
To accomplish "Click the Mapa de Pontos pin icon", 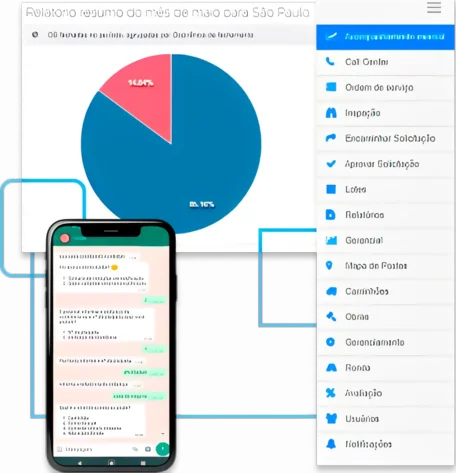I will [x=329, y=265].
